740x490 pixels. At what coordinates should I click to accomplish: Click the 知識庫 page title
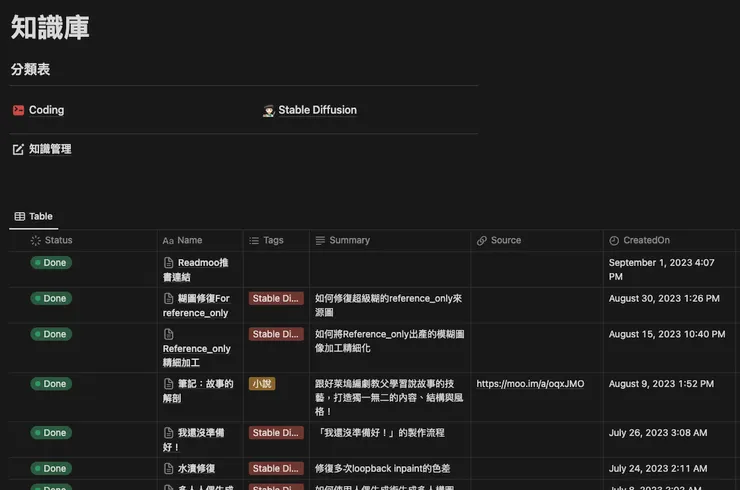50,27
